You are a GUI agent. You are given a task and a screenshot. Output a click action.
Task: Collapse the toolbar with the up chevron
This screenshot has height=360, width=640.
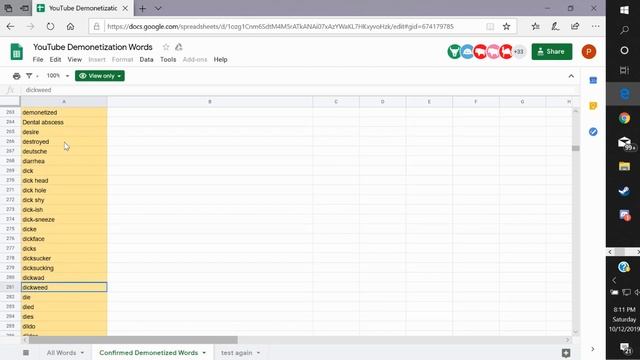point(571,76)
